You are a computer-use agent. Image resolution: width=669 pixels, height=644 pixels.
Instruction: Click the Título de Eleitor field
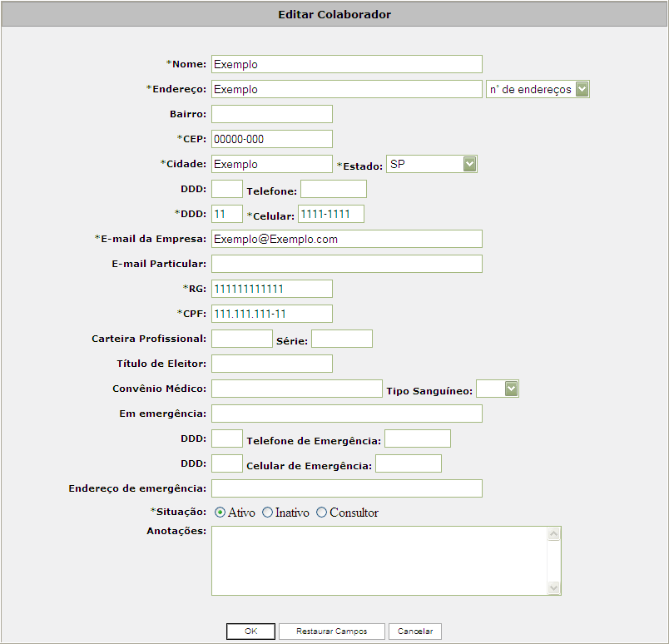(272, 364)
